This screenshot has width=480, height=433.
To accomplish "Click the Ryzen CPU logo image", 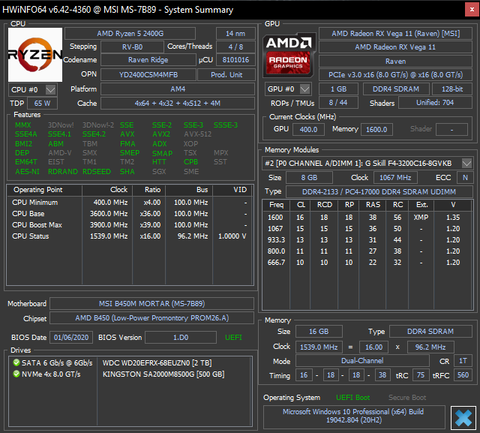I will [35, 55].
